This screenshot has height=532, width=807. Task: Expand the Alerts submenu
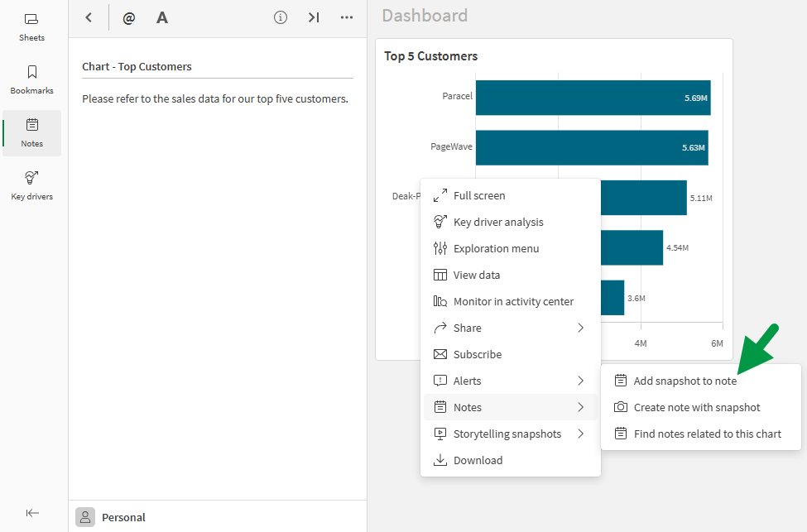510,381
